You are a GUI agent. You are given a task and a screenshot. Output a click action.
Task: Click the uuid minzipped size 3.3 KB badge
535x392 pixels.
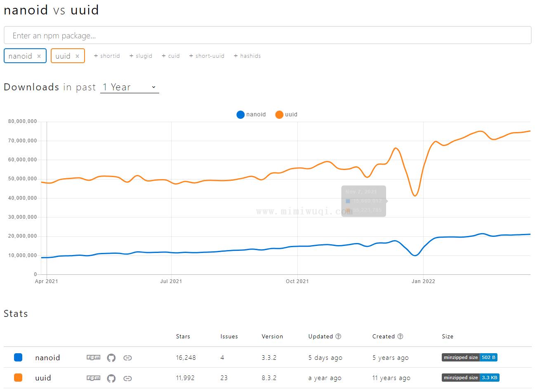(x=471, y=378)
